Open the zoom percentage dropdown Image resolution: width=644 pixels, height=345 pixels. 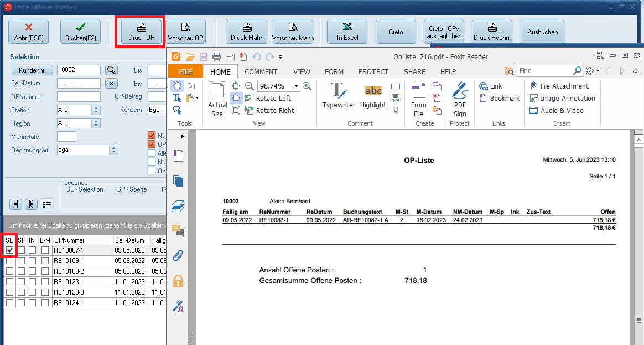tap(297, 86)
